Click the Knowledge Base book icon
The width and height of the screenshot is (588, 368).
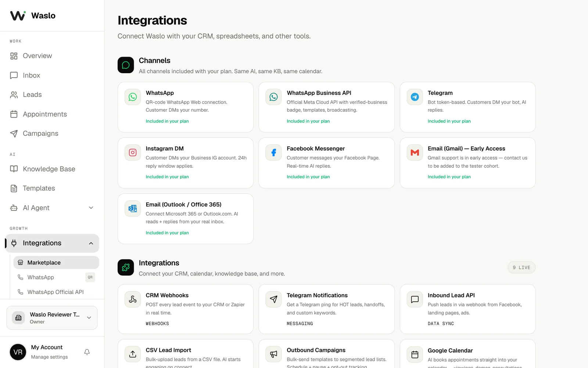(x=14, y=169)
